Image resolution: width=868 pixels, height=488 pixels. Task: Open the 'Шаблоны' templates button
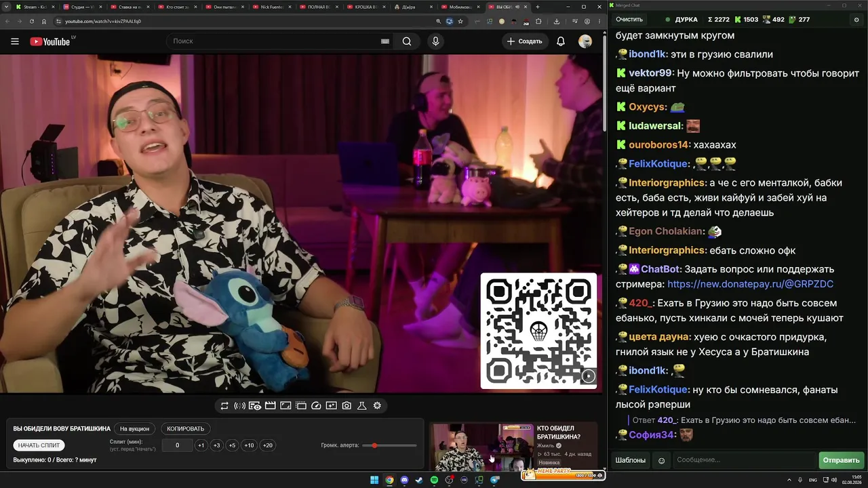point(631,461)
